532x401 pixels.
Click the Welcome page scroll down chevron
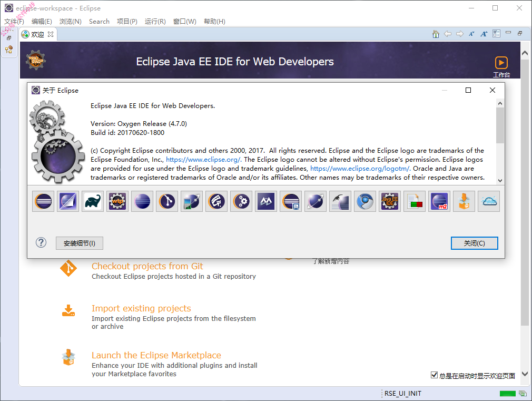point(525,374)
